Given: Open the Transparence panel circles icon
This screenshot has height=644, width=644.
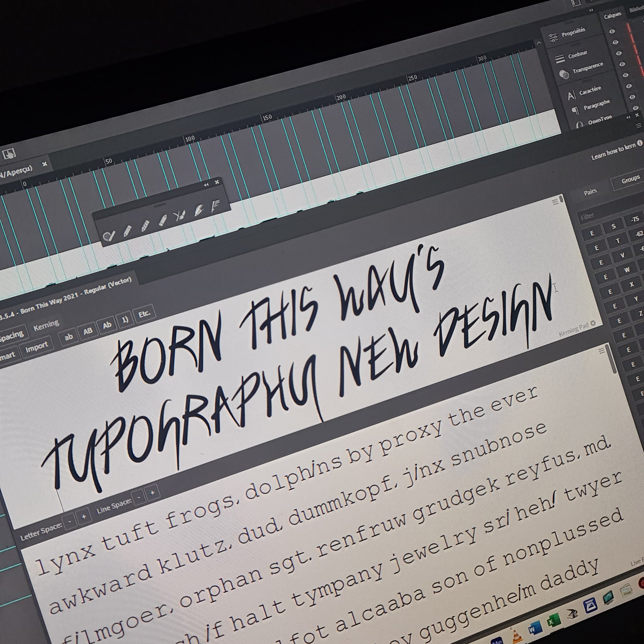Looking at the screenshot, I should coord(564,74).
